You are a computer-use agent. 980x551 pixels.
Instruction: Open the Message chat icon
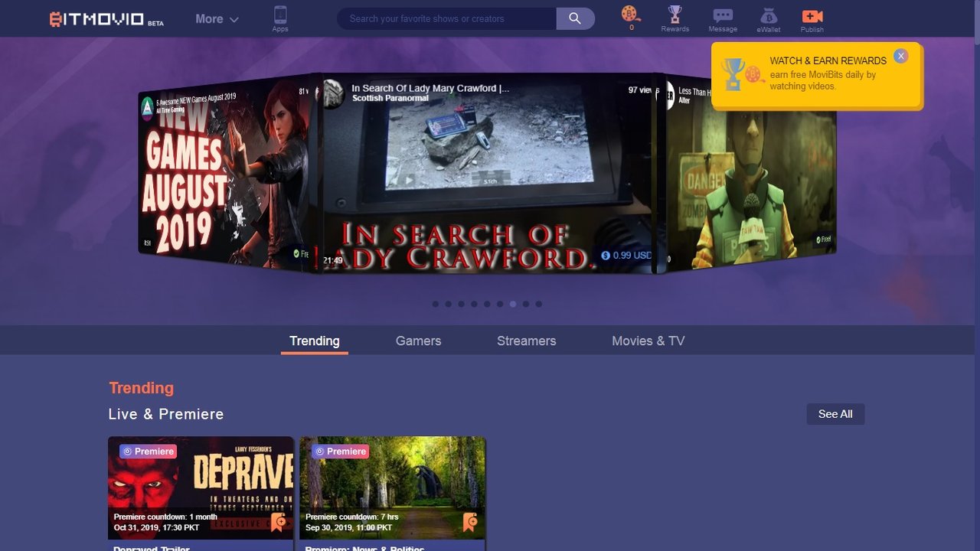[x=723, y=19]
